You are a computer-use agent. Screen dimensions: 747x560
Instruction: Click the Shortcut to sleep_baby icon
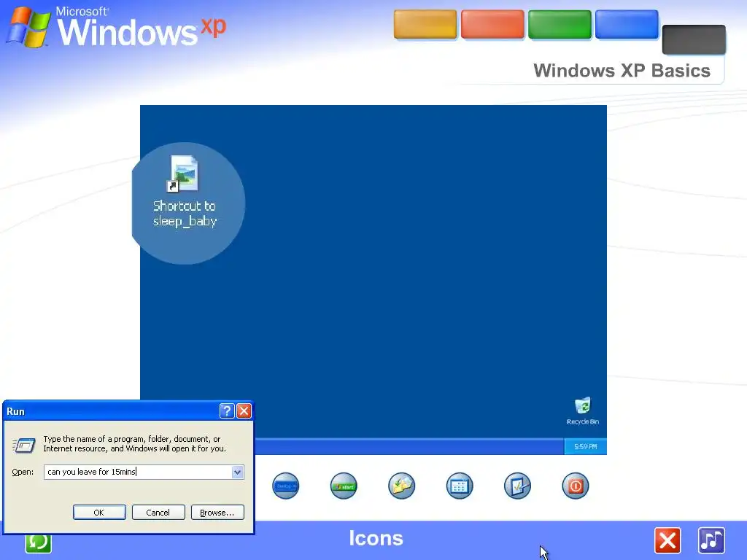(x=185, y=192)
